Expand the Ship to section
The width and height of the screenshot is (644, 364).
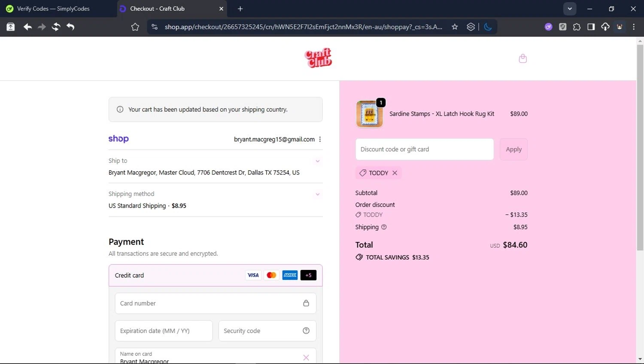point(318,161)
